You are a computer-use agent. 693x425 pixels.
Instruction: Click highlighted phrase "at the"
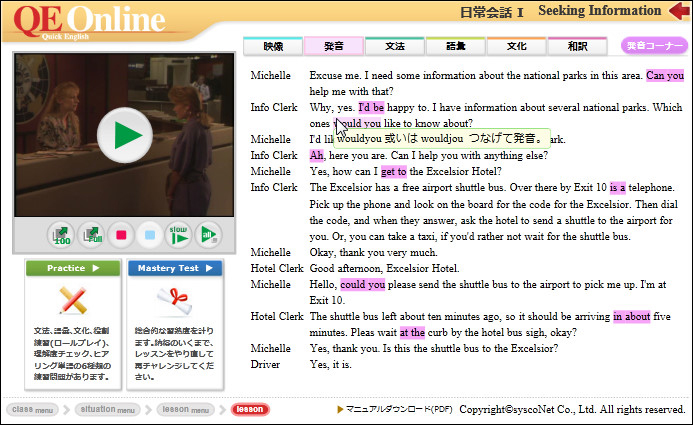412,332
